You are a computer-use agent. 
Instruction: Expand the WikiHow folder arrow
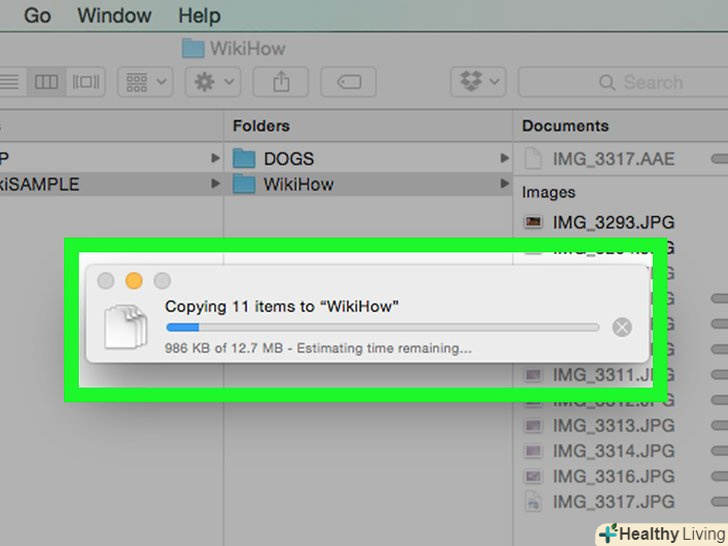click(504, 183)
